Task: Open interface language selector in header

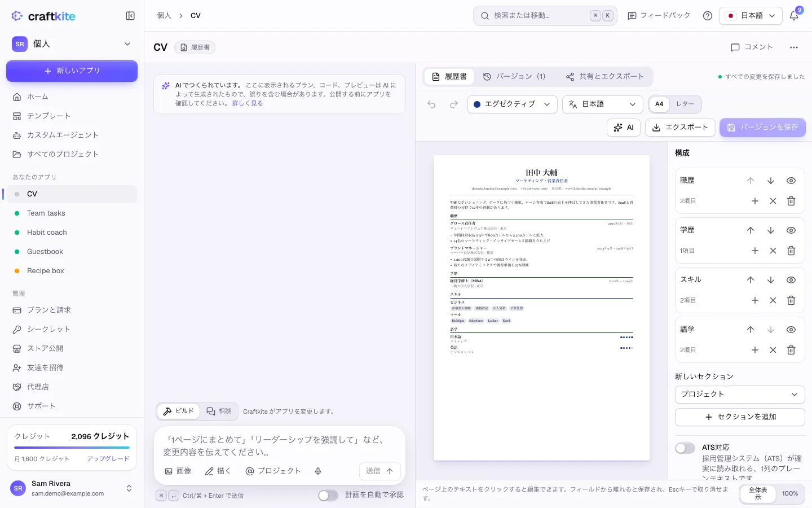Action: click(x=751, y=16)
